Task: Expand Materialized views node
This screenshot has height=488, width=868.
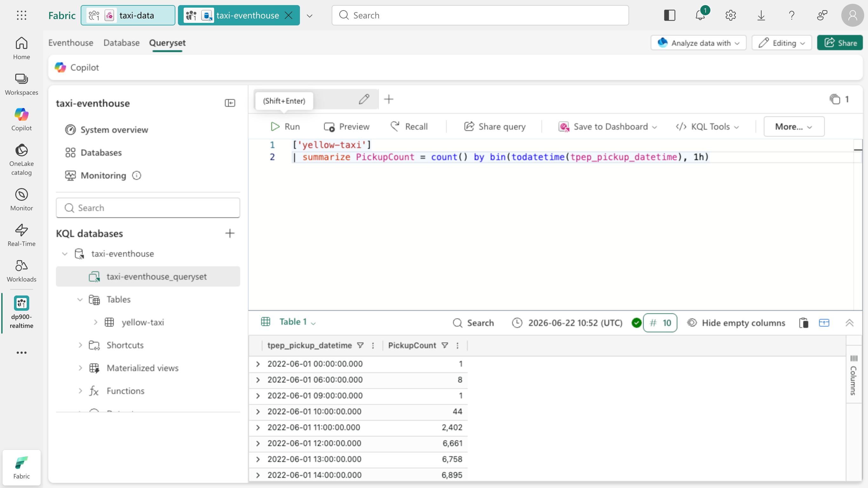Action: click(x=80, y=368)
